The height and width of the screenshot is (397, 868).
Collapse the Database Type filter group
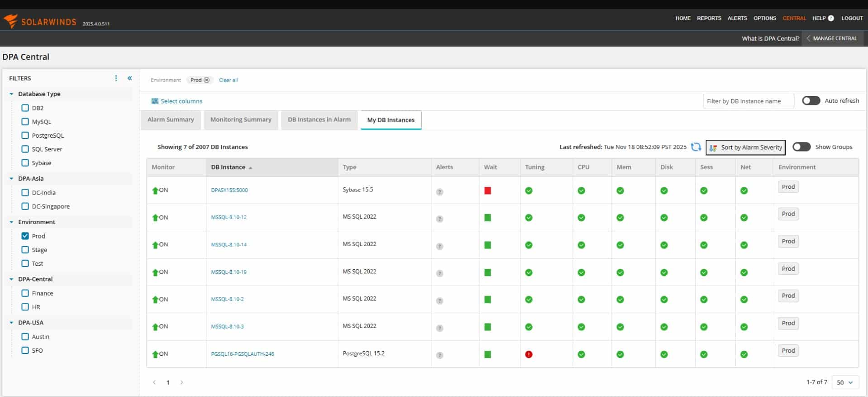click(x=11, y=94)
